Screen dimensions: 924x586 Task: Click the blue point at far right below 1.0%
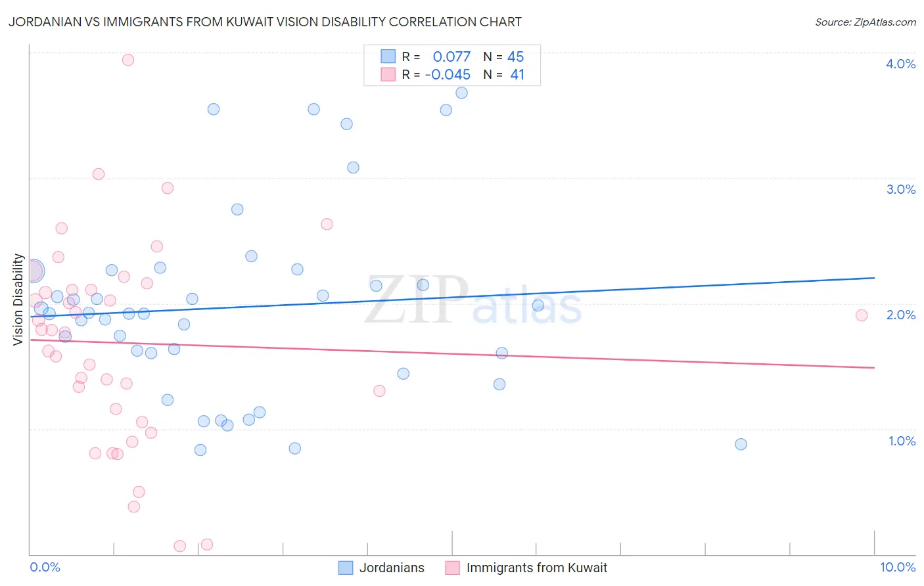741,444
